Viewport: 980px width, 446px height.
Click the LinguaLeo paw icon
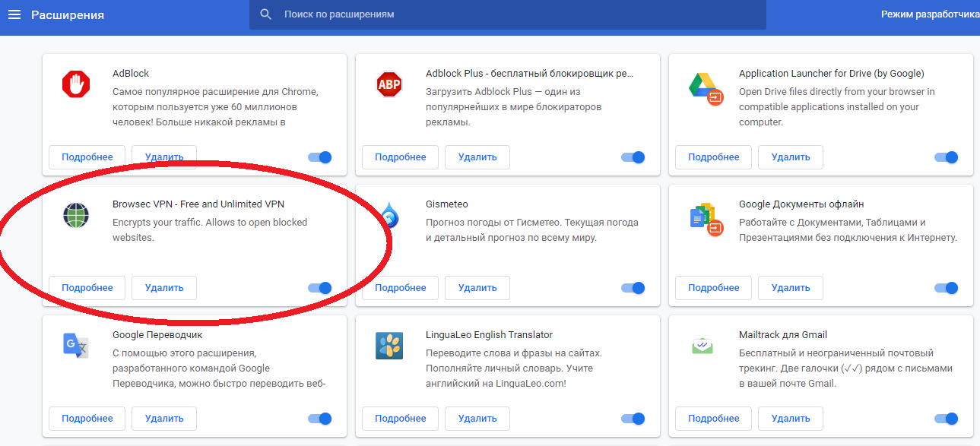pyautogui.click(x=389, y=346)
